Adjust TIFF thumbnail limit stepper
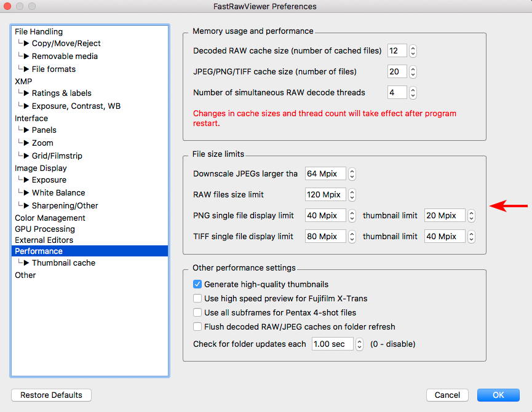This screenshot has width=532, height=412. coord(471,237)
